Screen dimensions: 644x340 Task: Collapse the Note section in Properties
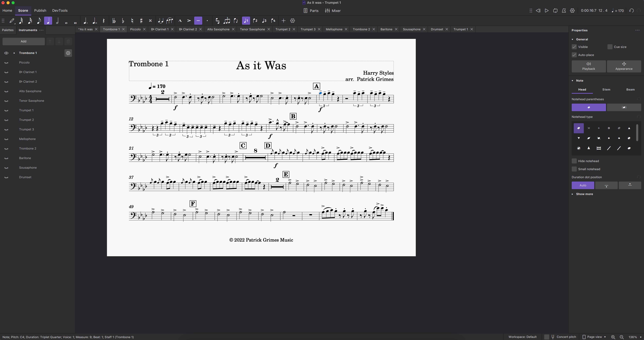coord(572,80)
